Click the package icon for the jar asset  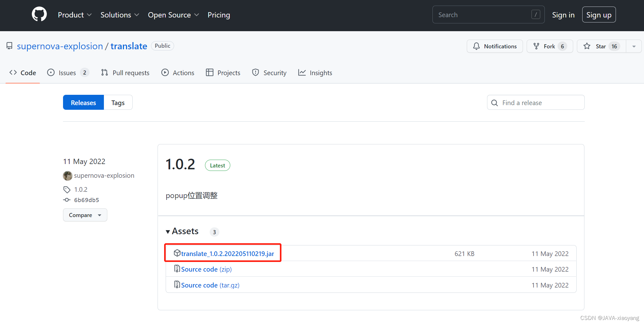[177, 253]
